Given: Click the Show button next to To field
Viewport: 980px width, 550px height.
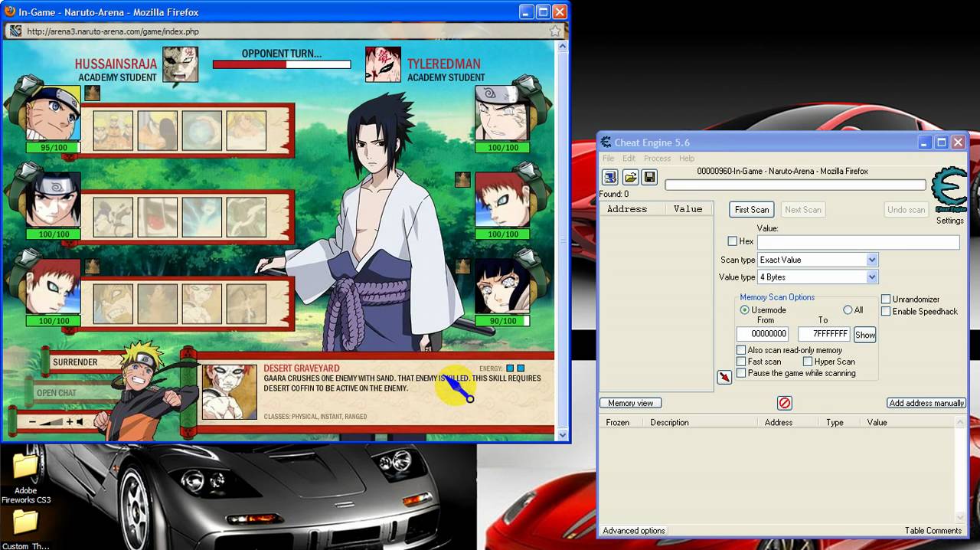Looking at the screenshot, I should tap(865, 335).
